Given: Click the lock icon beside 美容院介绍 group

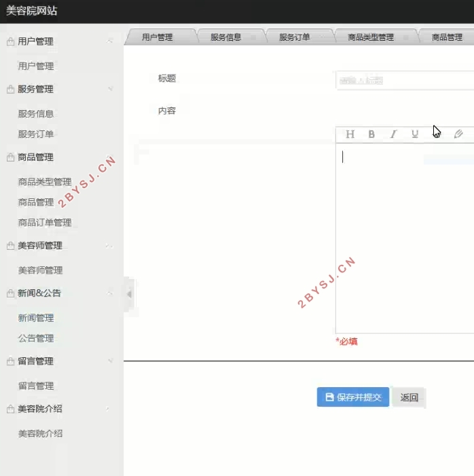Looking at the screenshot, I should [10, 409].
